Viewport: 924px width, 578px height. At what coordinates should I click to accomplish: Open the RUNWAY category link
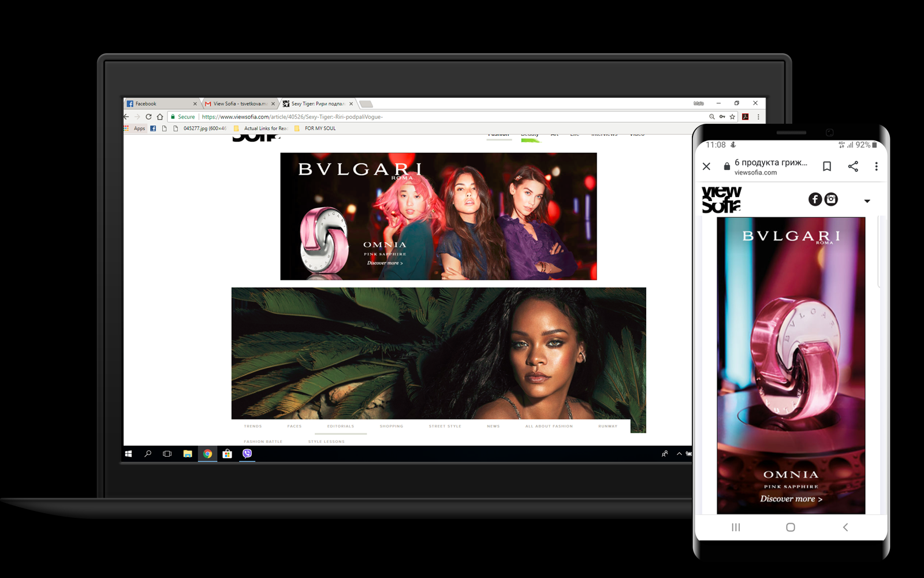point(608,426)
